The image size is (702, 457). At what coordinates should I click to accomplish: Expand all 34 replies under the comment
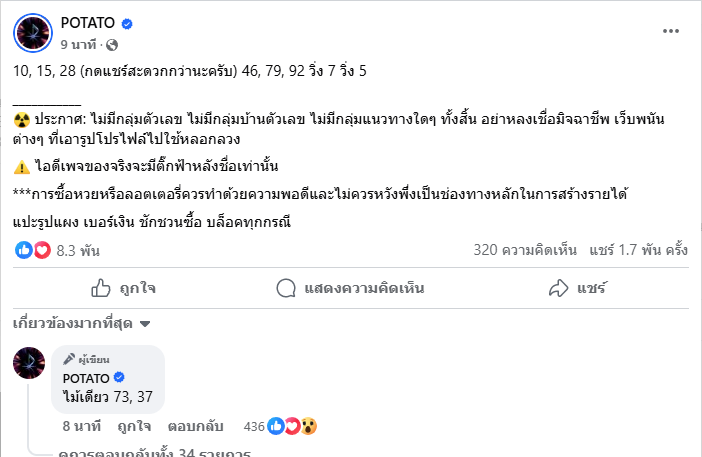[x=154, y=453]
